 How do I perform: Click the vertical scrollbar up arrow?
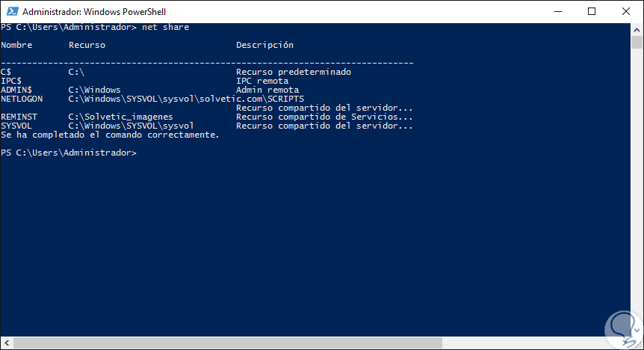(637, 28)
